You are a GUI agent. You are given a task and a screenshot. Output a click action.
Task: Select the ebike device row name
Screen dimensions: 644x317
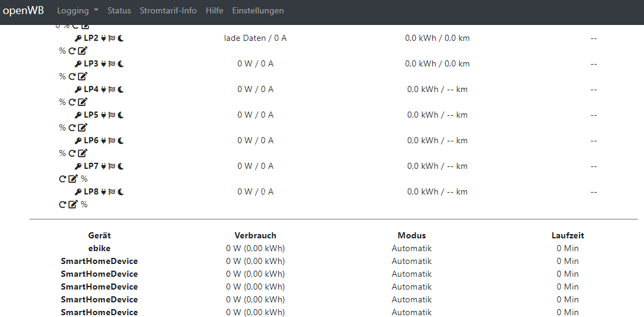point(99,248)
